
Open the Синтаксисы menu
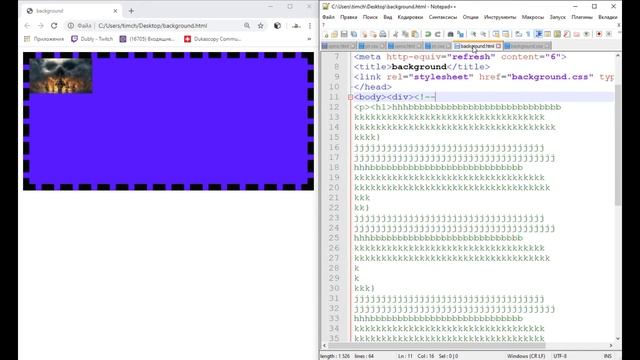click(443, 17)
